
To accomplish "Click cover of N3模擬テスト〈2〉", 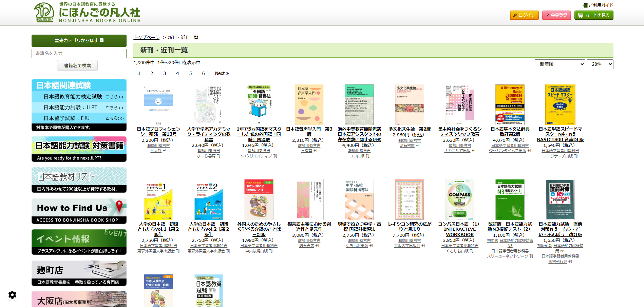I will pyautogui.click(x=510, y=200).
